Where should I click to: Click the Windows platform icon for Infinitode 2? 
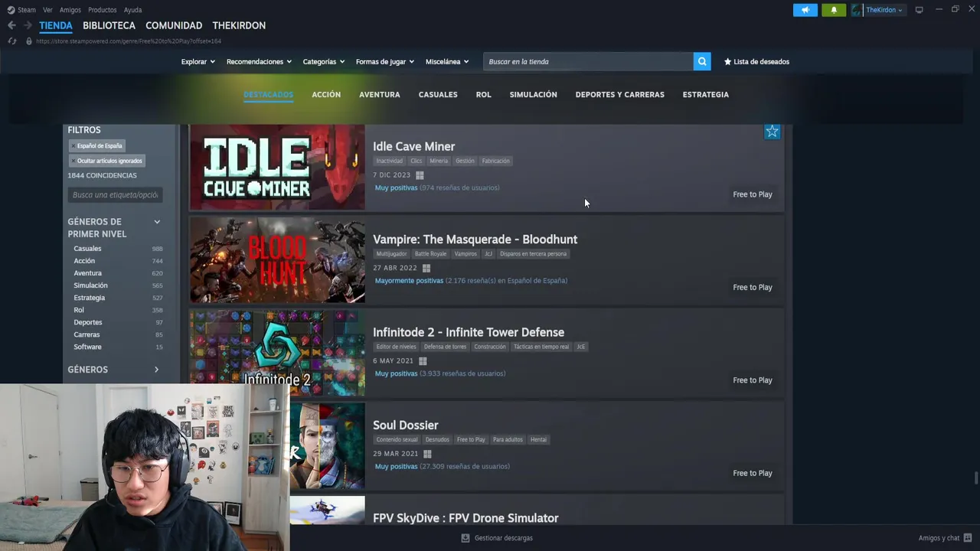(423, 361)
